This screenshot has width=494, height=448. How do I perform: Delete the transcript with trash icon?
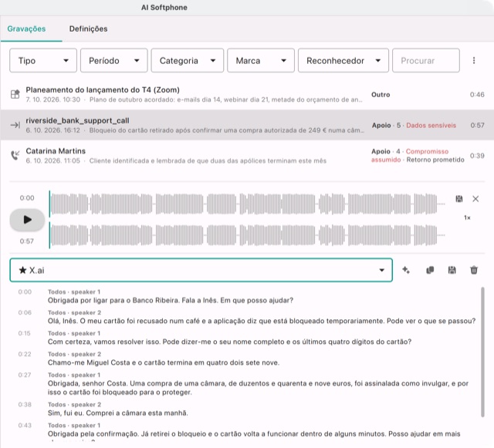click(474, 270)
